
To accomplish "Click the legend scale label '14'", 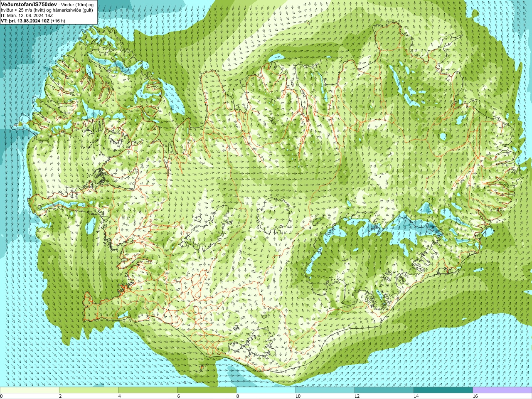I will click(x=416, y=396).
